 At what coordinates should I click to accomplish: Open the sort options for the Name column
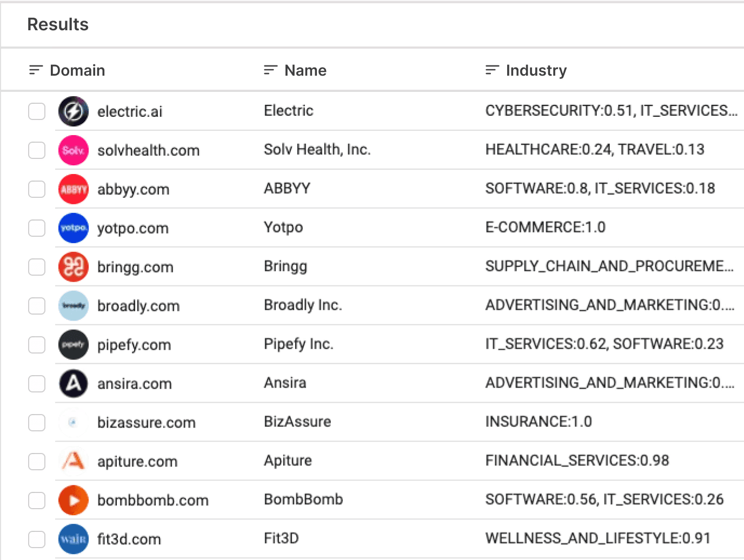pyautogui.click(x=270, y=69)
